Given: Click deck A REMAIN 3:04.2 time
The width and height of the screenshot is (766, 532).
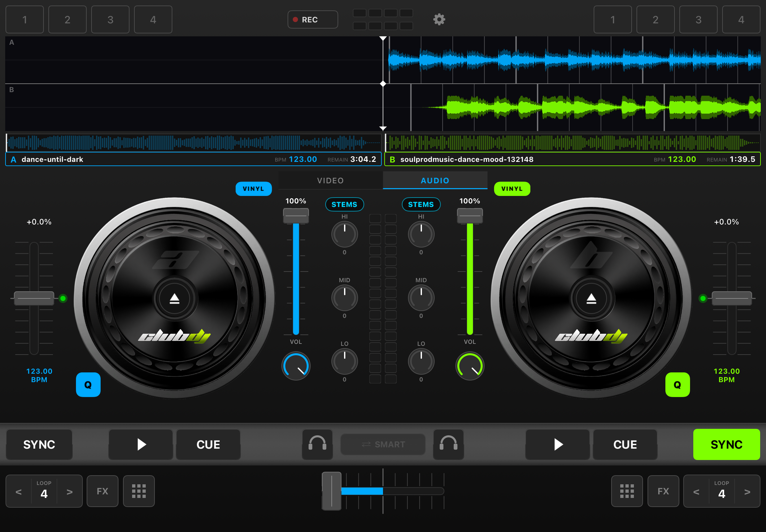Looking at the screenshot, I should [352, 159].
